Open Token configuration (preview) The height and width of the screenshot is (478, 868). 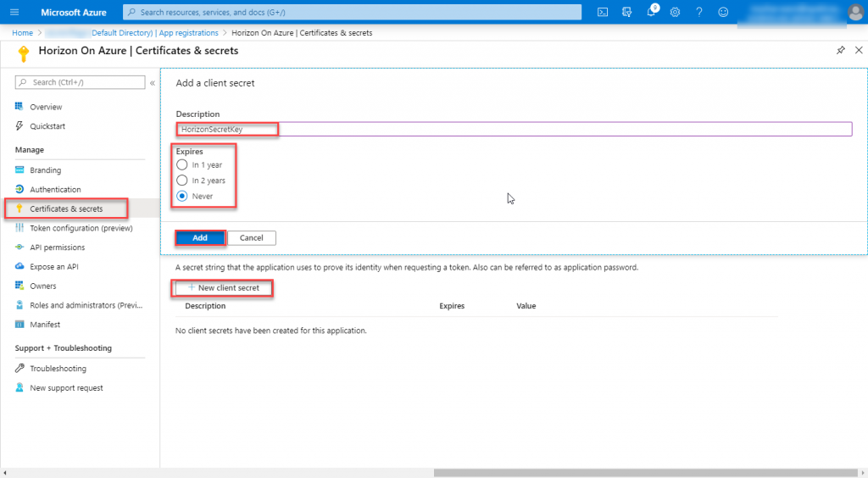pos(81,228)
